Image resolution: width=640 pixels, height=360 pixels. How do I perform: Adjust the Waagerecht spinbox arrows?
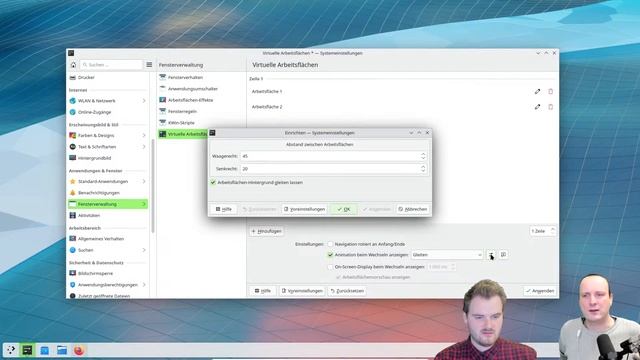coord(423,156)
